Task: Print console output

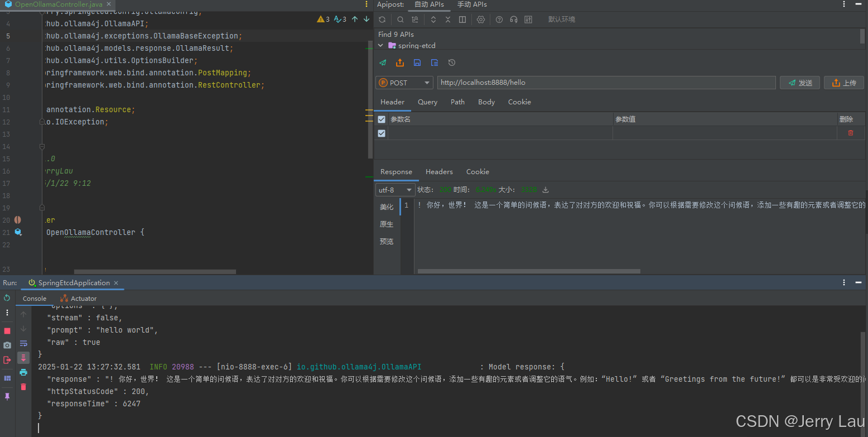Action: pos(23,372)
